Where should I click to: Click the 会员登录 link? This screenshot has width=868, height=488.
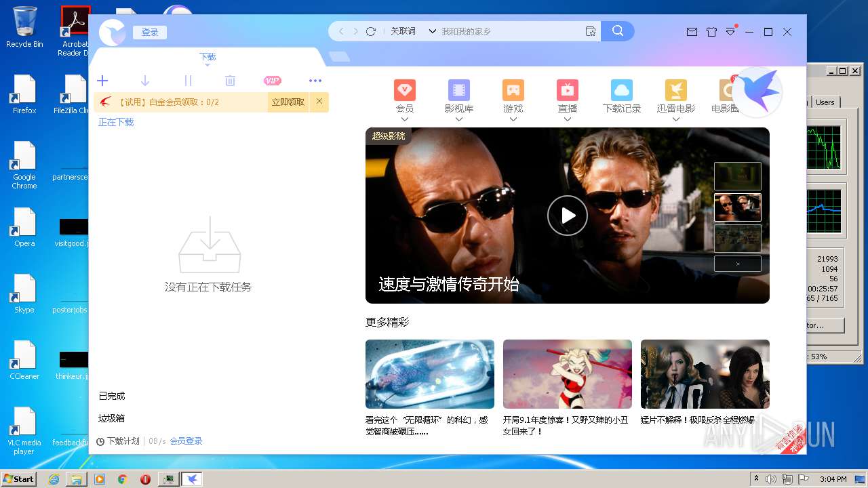[186, 441]
